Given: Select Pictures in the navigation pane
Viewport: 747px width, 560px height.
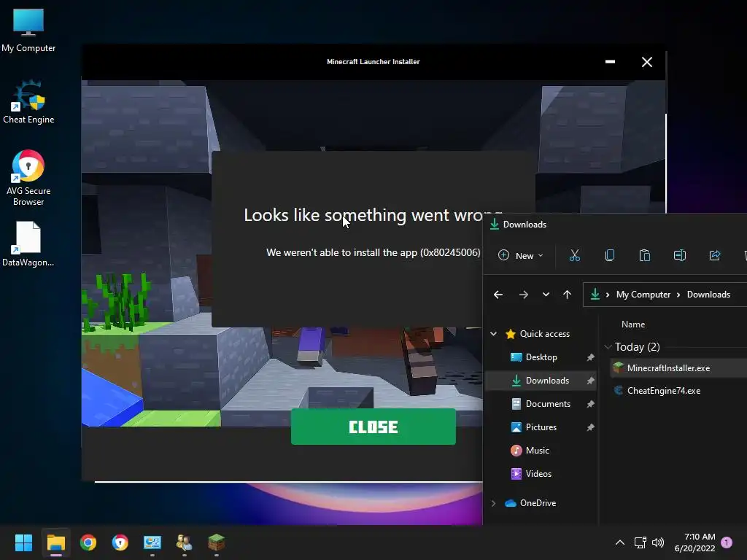Looking at the screenshot, I should click(x=541, y=427).
